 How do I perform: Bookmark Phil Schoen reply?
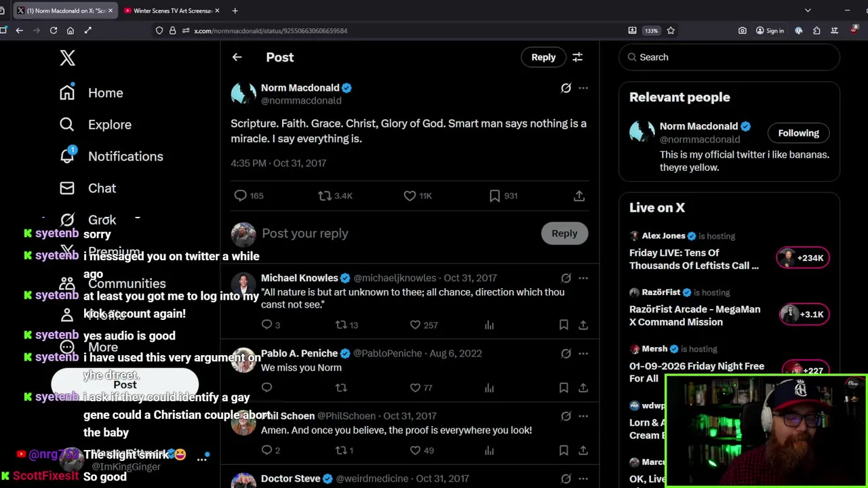(564, 450)
